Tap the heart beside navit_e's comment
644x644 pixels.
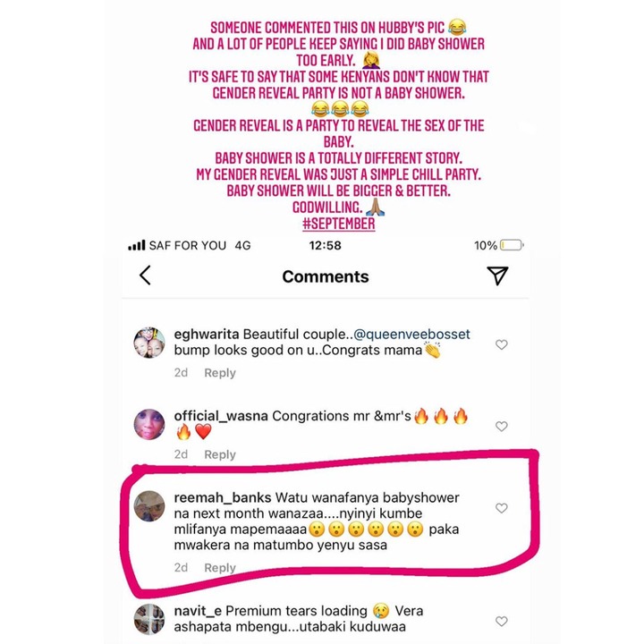coord(502,621)
